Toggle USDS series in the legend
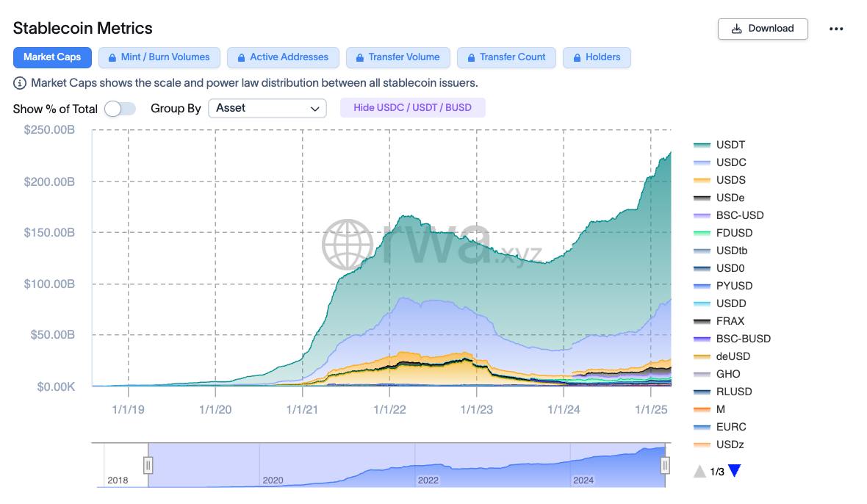Viewport: 867px width, 504px height. [719, 180]
